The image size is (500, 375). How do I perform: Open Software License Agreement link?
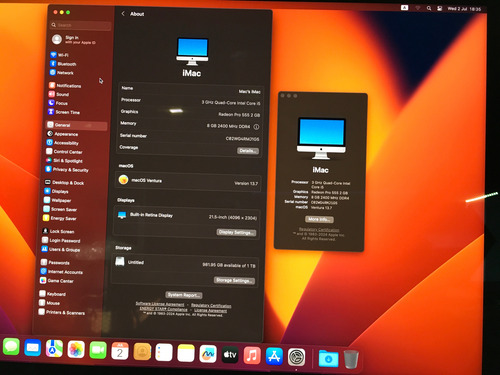(x=160, y=304)
